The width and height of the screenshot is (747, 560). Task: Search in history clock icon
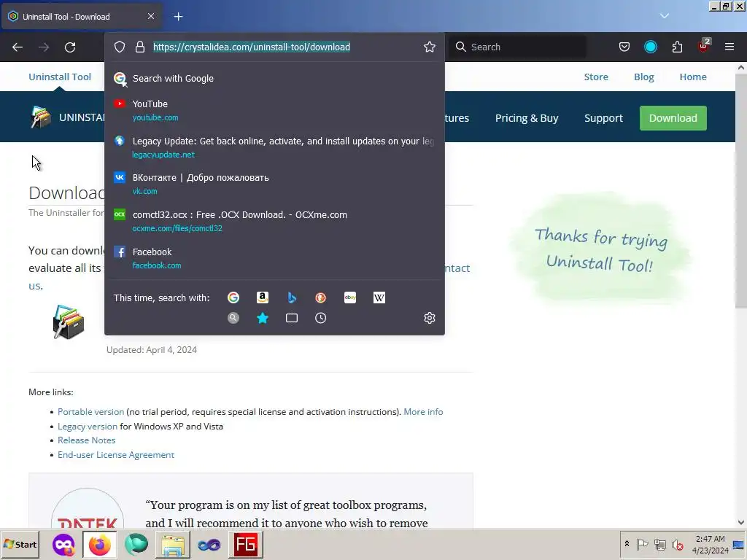pos(321,318)
